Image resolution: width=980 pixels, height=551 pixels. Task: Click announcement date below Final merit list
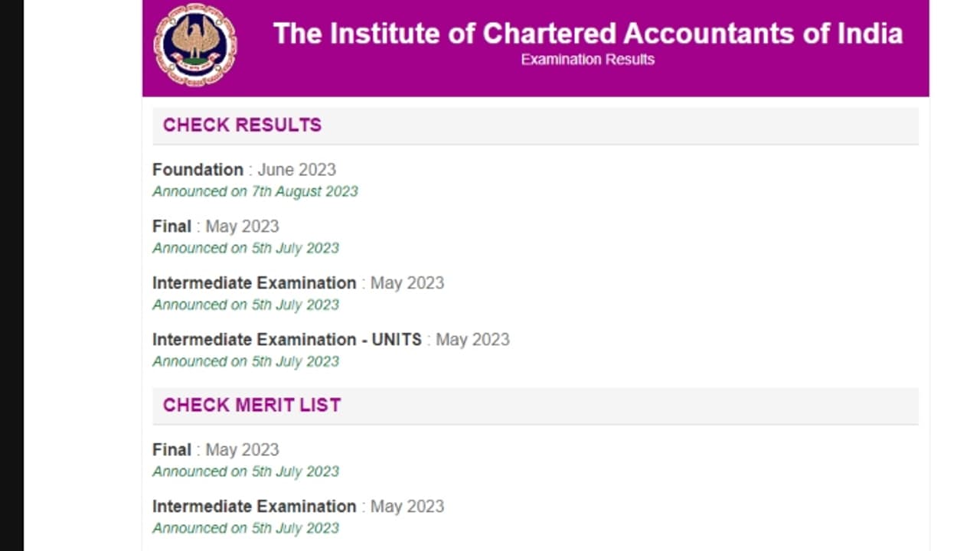coord(245,471)
